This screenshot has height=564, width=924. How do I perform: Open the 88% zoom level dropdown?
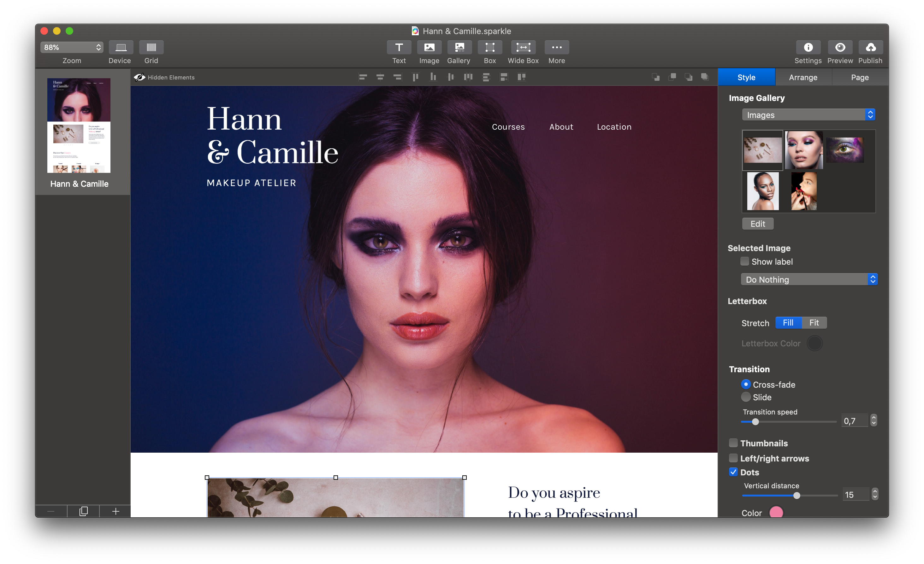(71, 47)
